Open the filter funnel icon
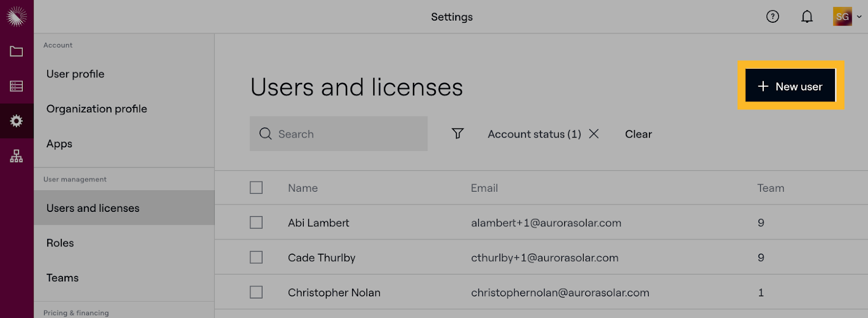 pos(458,133)
